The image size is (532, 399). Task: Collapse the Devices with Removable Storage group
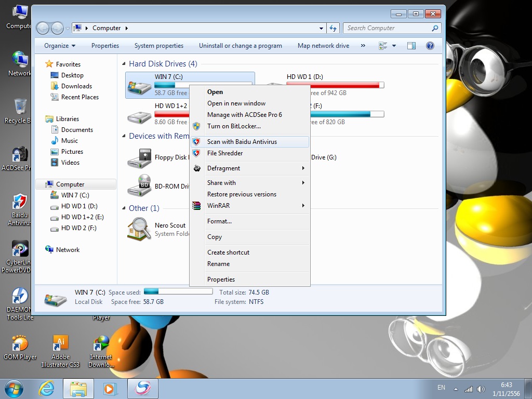click(x=124, y=136)
